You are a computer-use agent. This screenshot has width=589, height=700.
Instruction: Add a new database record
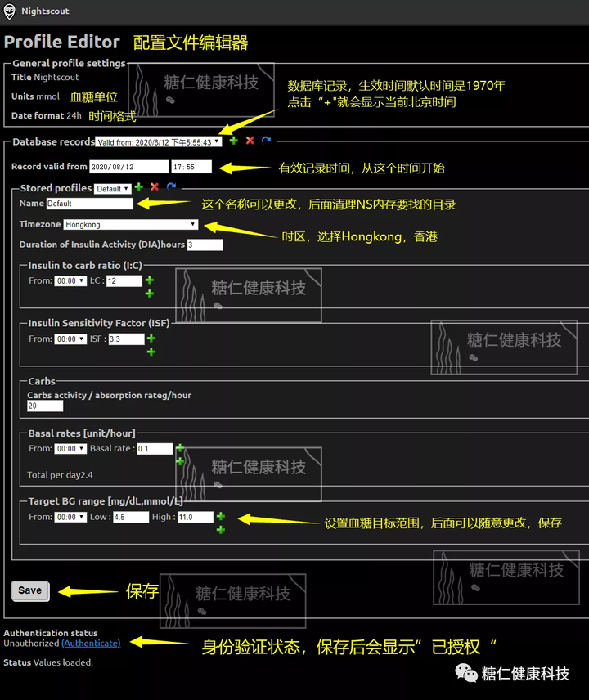(233, 141)
